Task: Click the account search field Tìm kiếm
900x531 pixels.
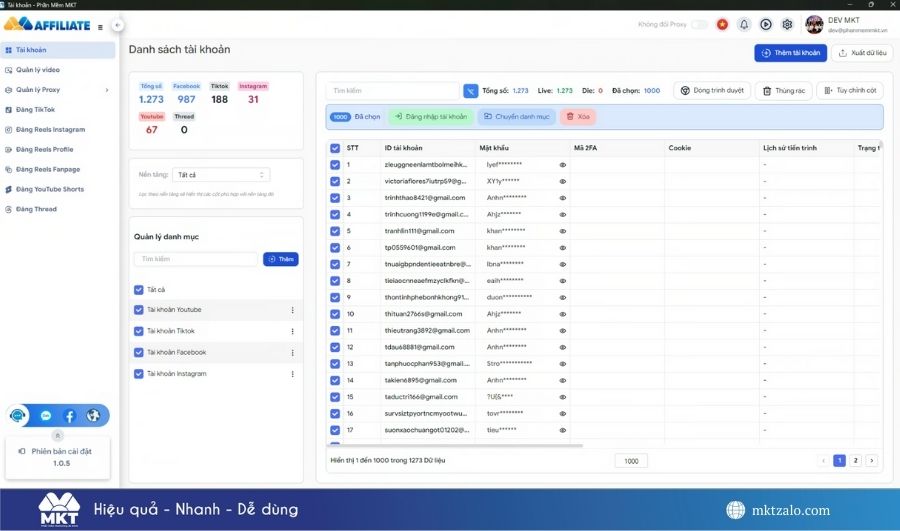Action: pos(395,91)
